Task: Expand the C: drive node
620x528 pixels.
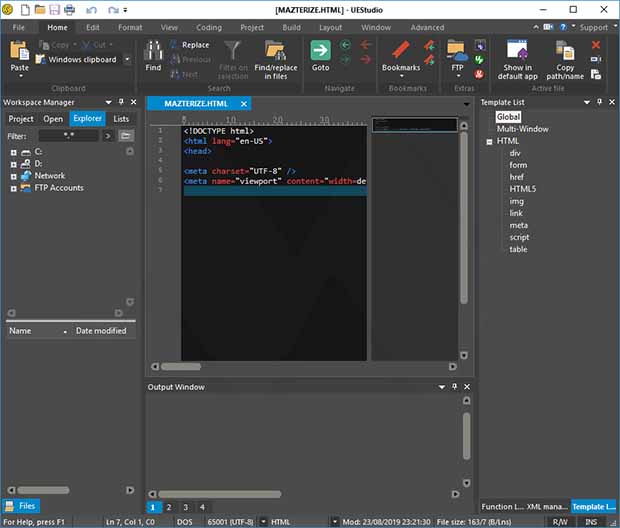Action: click(x=14, y=152)
